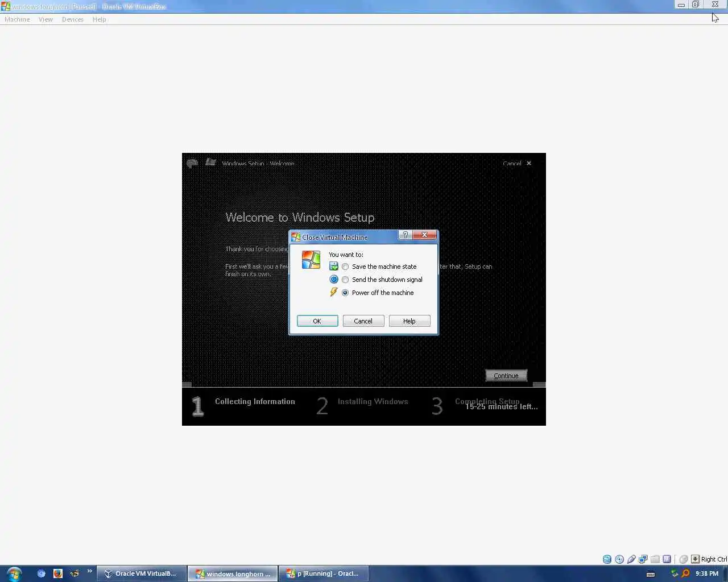Close the Close Virtual Machine dialog
The width and height of the screenshot is (728, 582).
click(424, 235)
